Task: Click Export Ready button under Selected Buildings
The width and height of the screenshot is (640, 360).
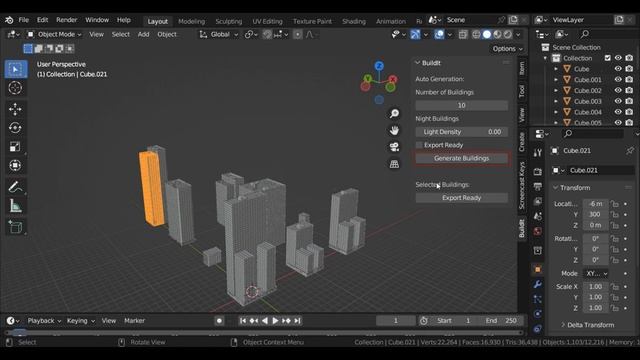Action: 462,198
